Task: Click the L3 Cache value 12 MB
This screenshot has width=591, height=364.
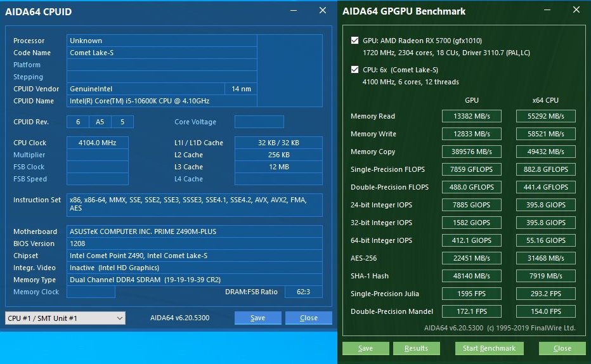Action: pyautogui.click(x=278, y=167)
